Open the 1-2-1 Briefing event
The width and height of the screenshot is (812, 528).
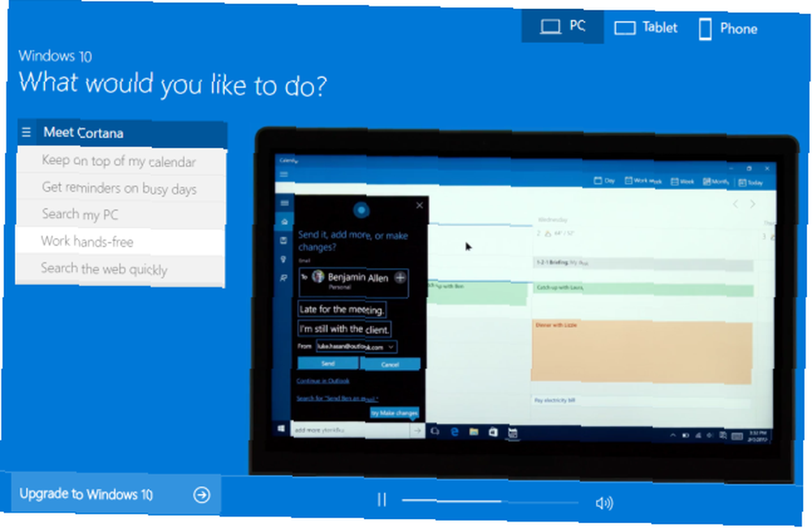tap(642, 264)
